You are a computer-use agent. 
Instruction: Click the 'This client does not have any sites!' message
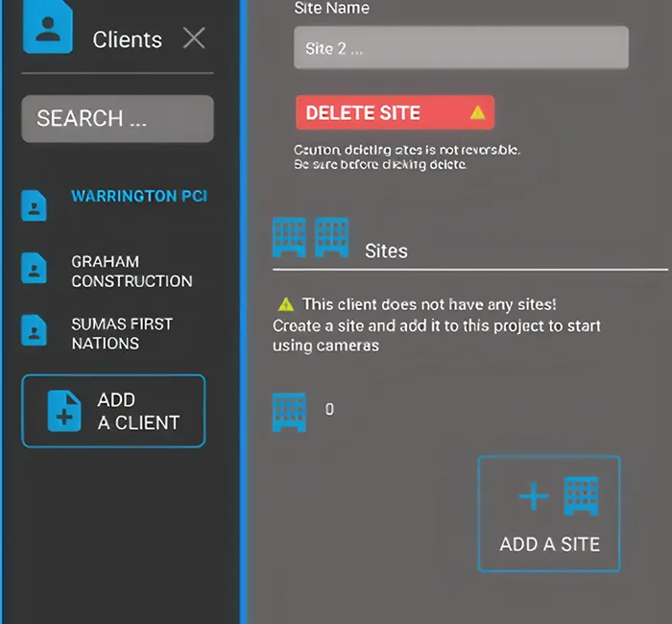[429, 304]
